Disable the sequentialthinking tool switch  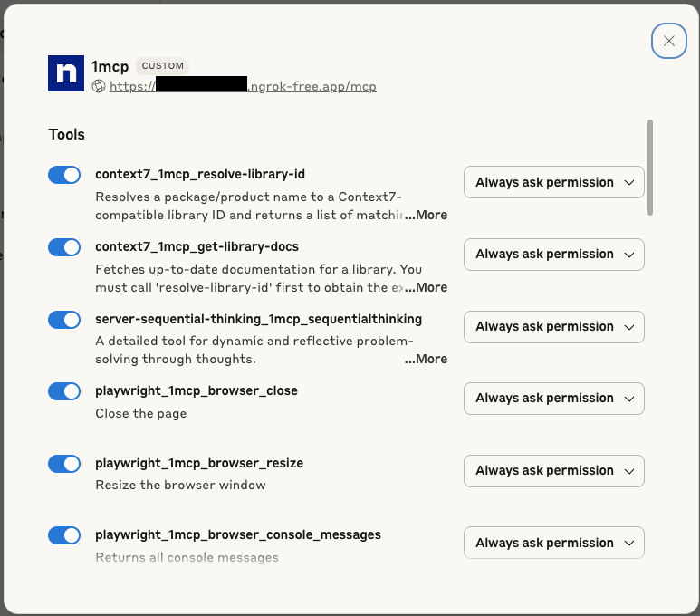click(x=64, y=320)
